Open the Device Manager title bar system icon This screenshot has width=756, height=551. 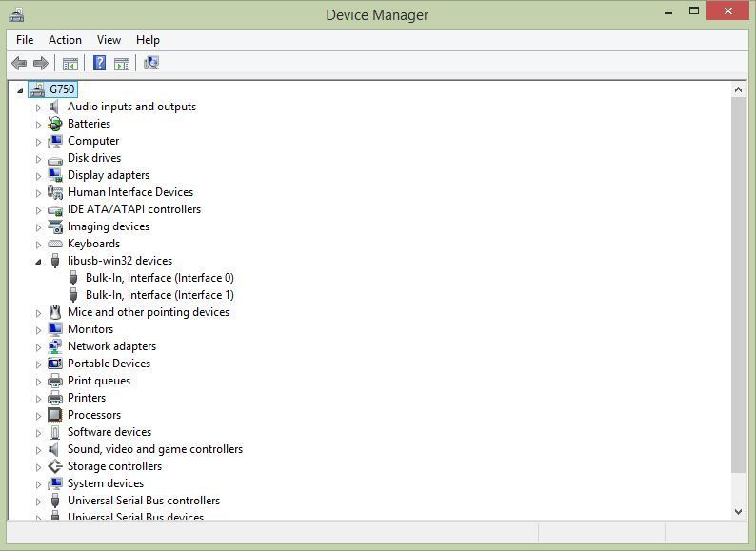[16, 15]
